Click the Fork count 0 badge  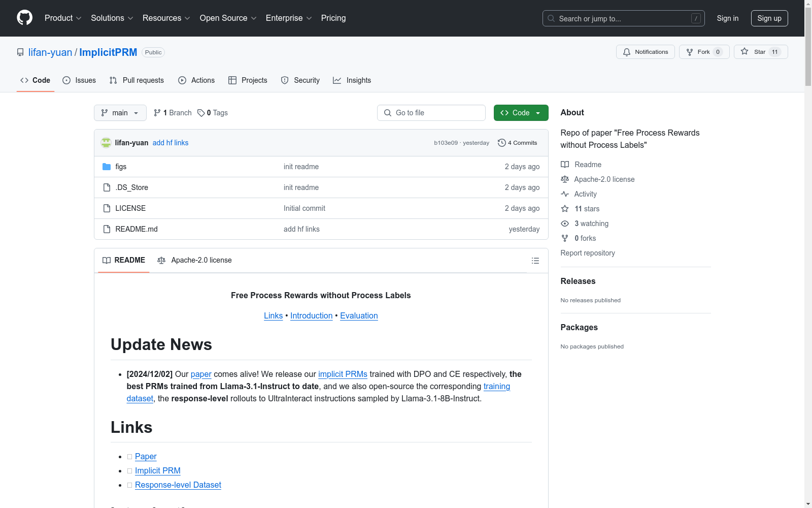pyautogui.click(x=718, y=52)
